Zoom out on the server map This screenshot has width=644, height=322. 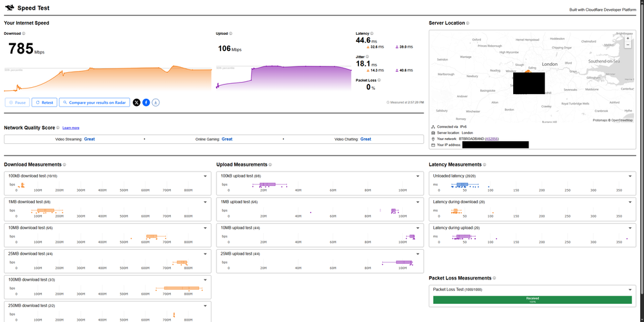pos(629,46)
